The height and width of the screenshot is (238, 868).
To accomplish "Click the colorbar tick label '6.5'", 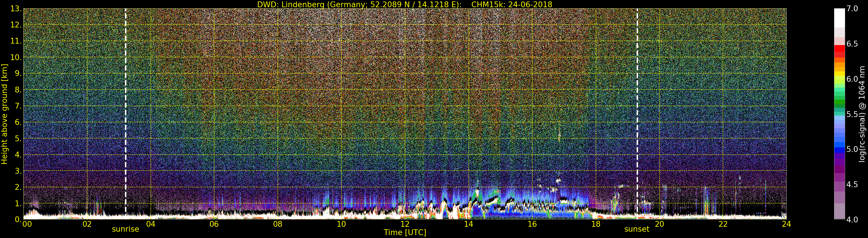I will click(852, 44).
